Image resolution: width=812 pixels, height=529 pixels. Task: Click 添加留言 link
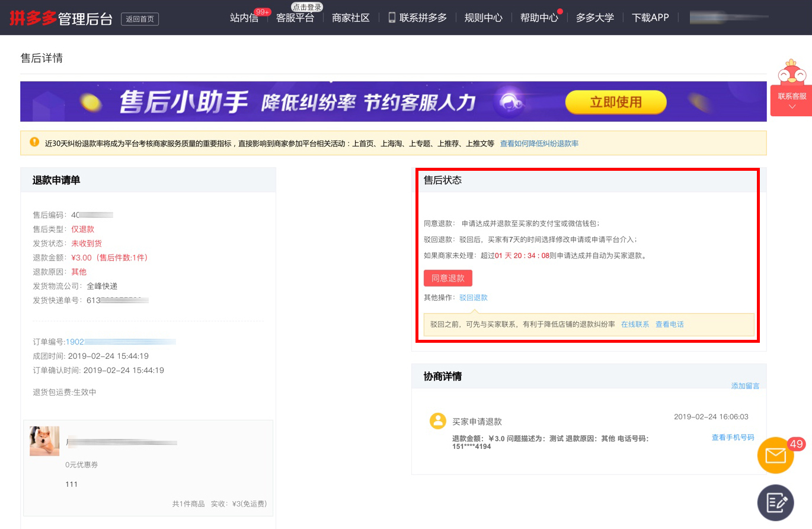(x=745, y=386)
